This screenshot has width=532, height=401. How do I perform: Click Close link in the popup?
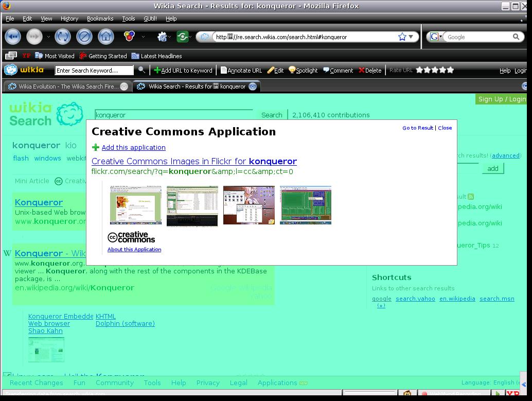[x=445, y=128]
